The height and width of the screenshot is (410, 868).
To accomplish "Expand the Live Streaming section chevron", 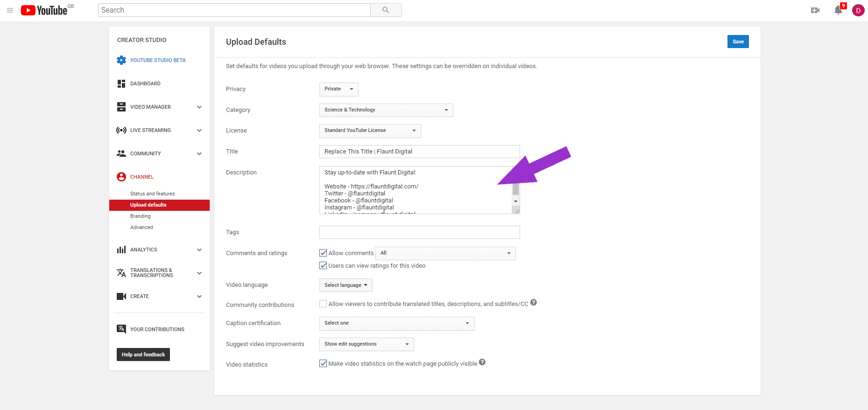I will point(199,130).
